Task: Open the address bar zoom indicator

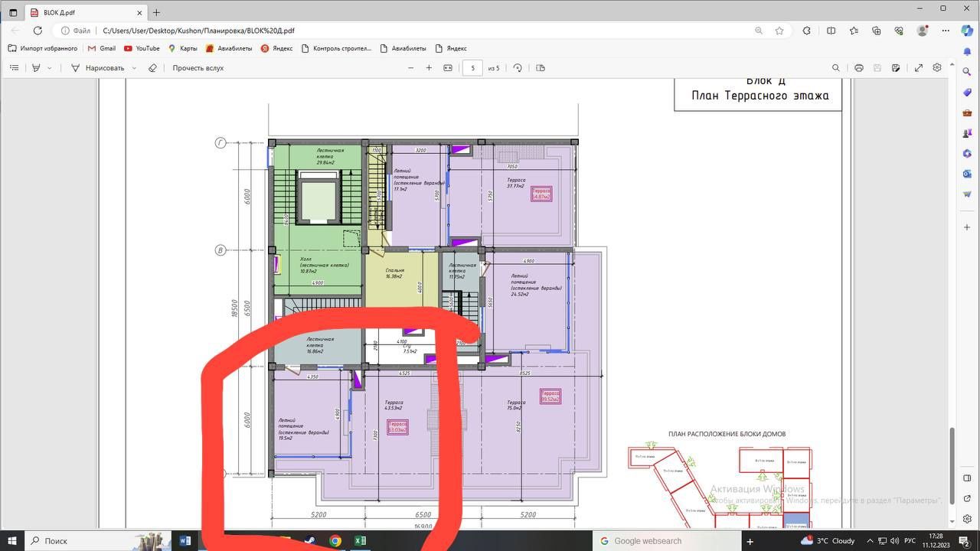Action: click(759, 31)
